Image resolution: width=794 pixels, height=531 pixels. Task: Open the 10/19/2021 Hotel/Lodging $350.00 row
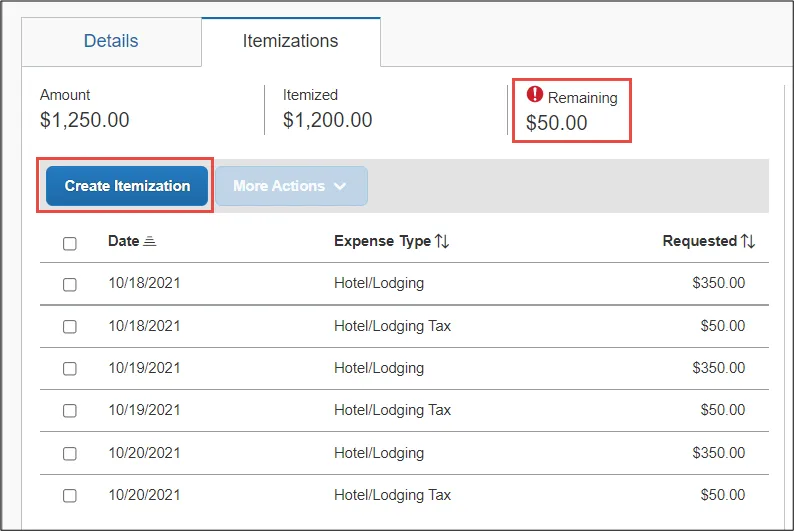(x=404, y=368)
